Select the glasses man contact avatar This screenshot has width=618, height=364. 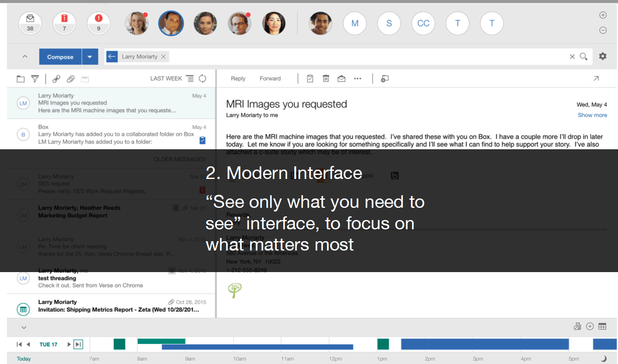pos(239,23)
